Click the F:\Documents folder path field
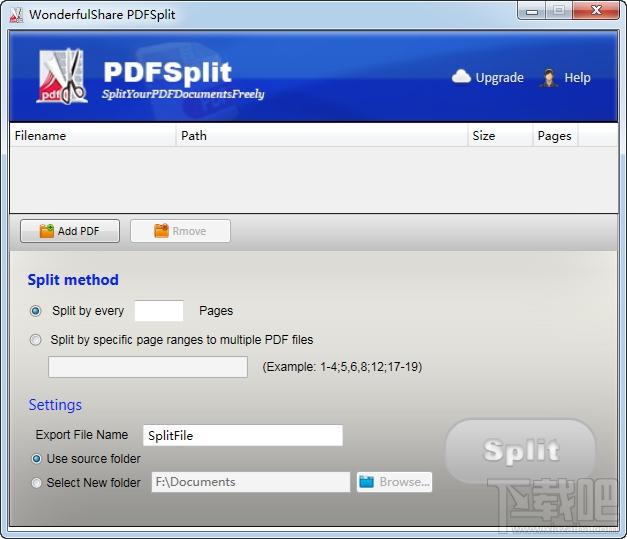This screenshot has width=627, height=539. [x=251, y=482]
